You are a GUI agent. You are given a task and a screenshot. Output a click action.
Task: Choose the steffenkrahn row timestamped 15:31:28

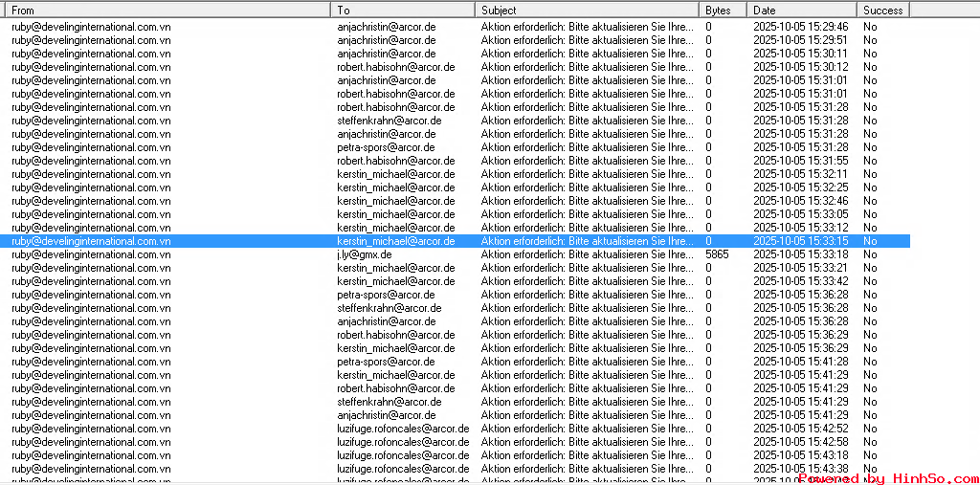point(389,121)
